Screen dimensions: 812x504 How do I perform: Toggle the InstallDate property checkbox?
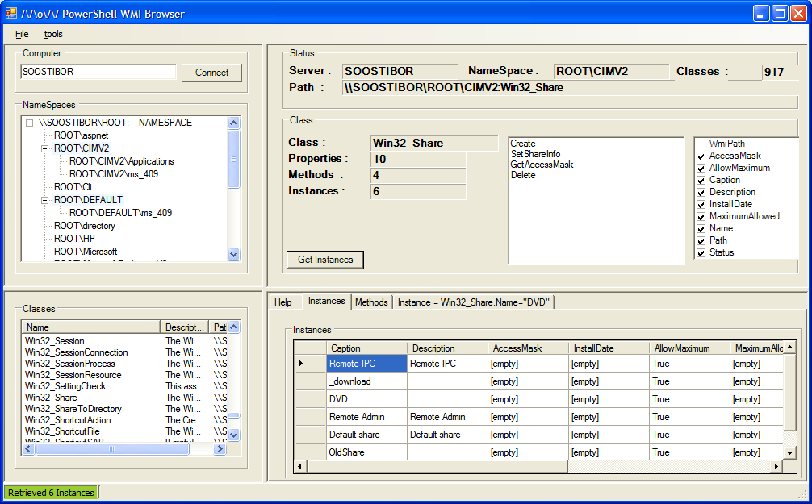point(701,204)
